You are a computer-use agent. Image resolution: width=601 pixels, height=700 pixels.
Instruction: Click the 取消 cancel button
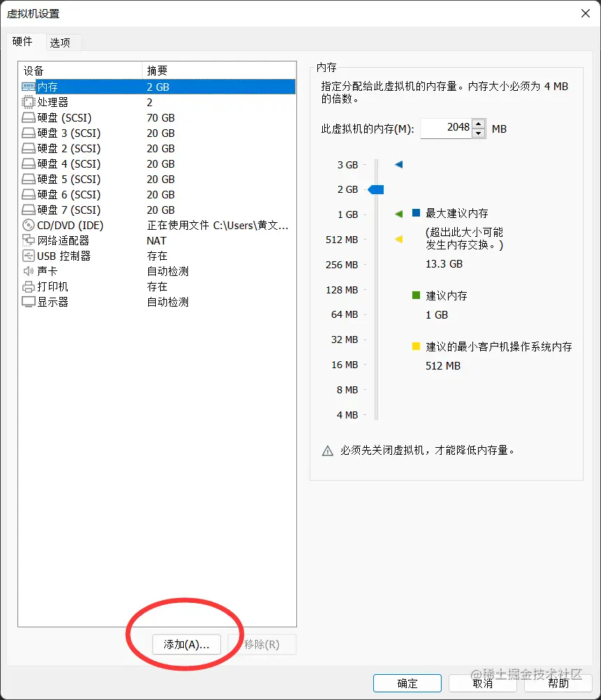[x=483, y=683]
